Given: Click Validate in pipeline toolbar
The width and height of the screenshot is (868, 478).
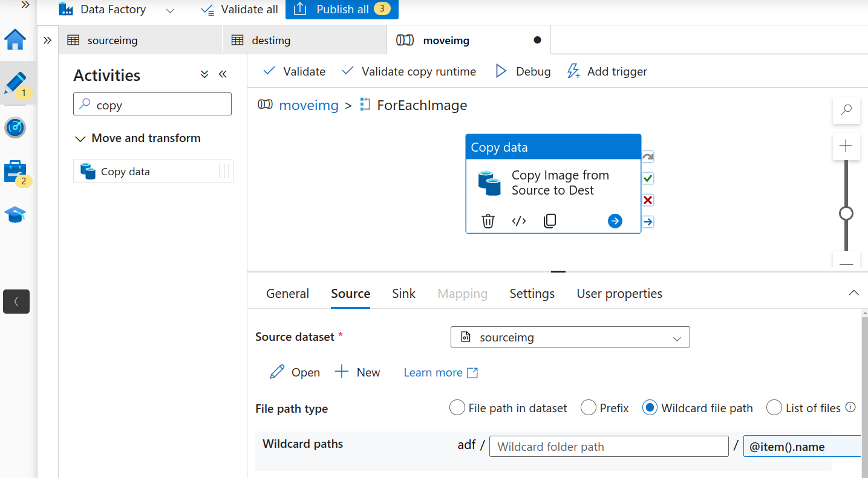Looking at the screenshot, I should [x=295, y=71].
